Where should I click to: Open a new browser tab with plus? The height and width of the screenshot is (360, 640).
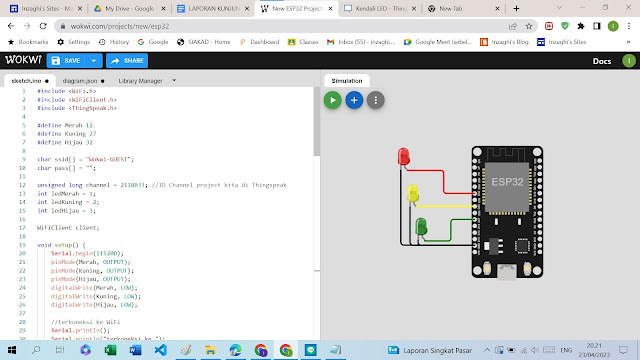pos(516,9)
